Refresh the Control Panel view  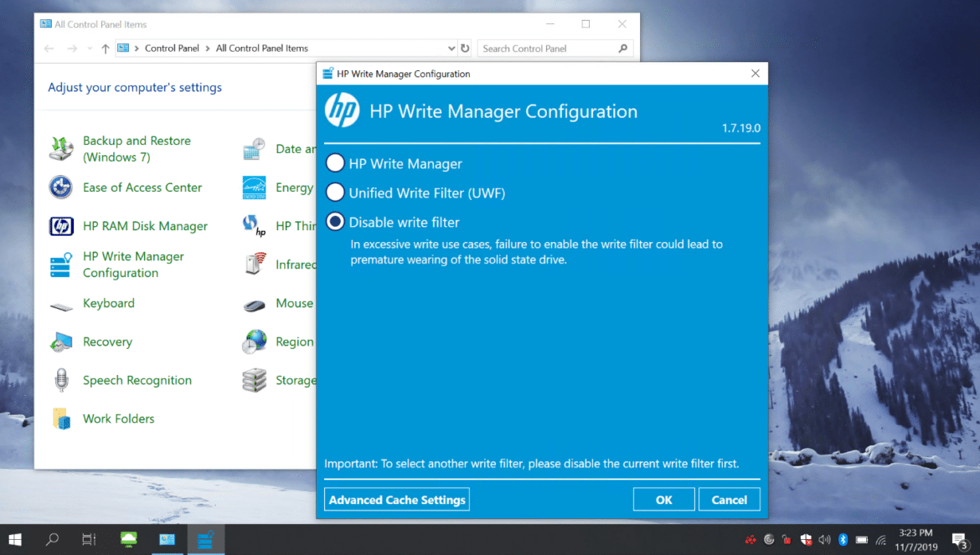point(465,48)
